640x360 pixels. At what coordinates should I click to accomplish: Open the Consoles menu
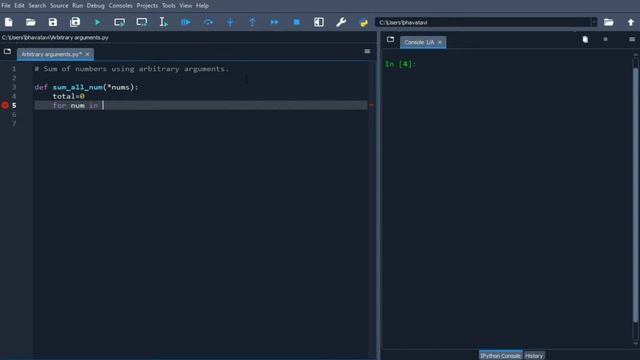[120, 6]
